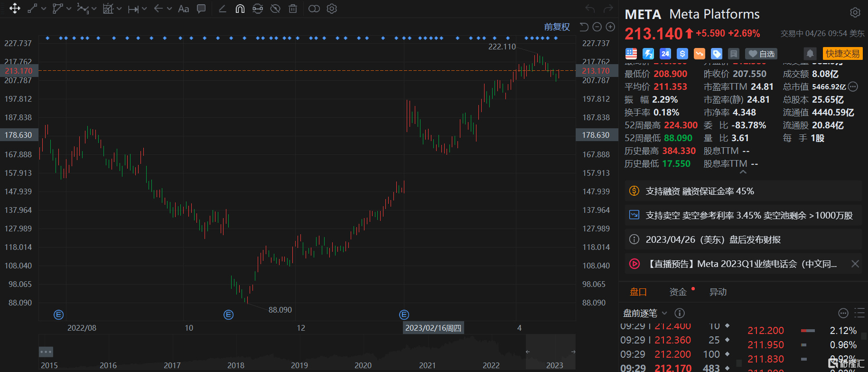
Task: Click the US flag market icon
Action: coord(631,54)
